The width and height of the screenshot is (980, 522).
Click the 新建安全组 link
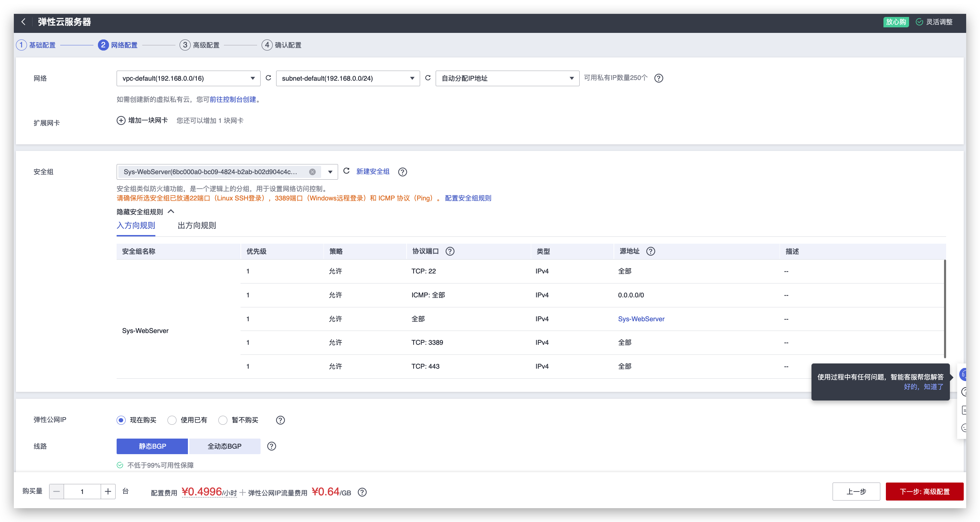pyautogui.click(x=374, y=171)
